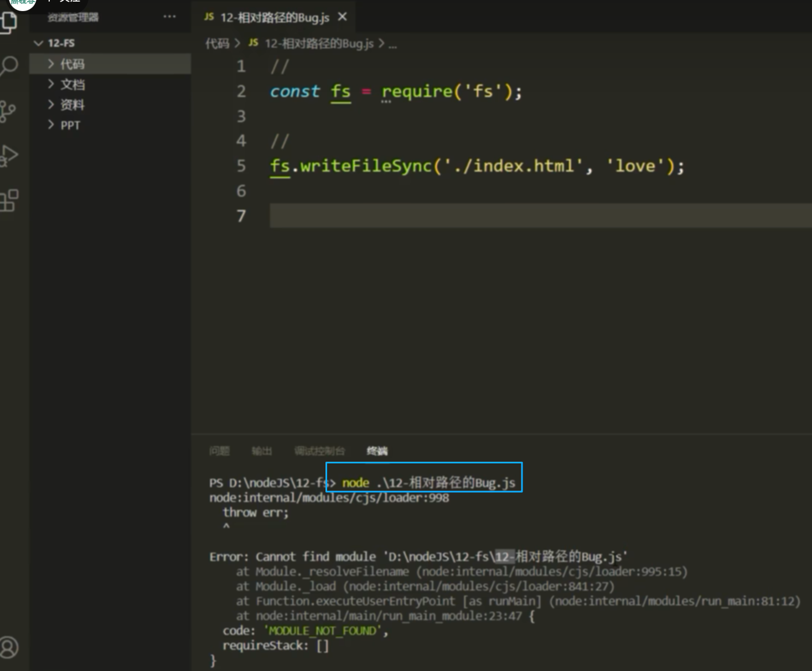Image resolution: width=812 pixels, height=671 pixels.
Task: Open the Source Control view
Action: coord(8,111)
